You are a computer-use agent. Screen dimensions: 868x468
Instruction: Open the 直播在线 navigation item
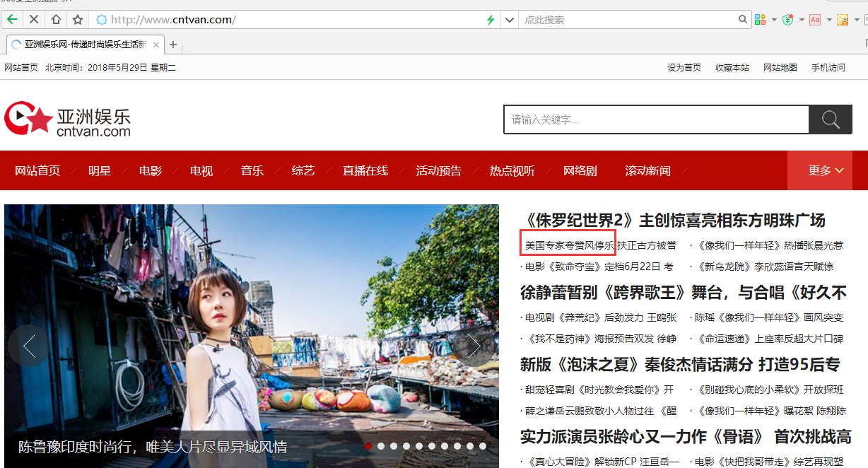(x=365, y=170)
